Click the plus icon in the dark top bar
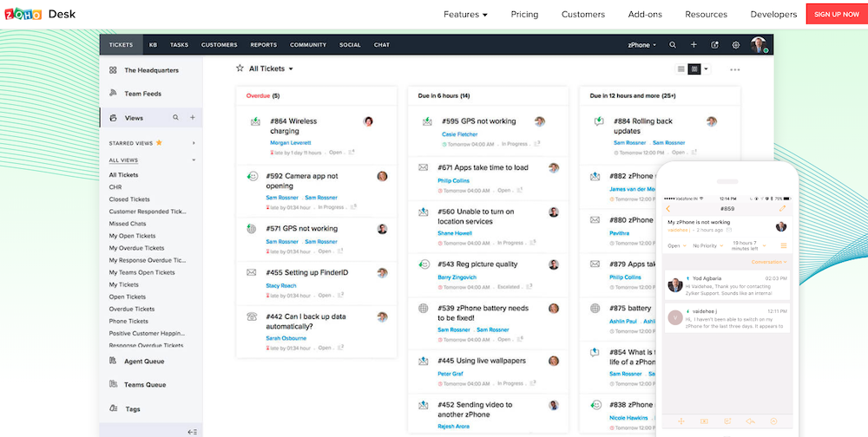 (x=694, y=45)
